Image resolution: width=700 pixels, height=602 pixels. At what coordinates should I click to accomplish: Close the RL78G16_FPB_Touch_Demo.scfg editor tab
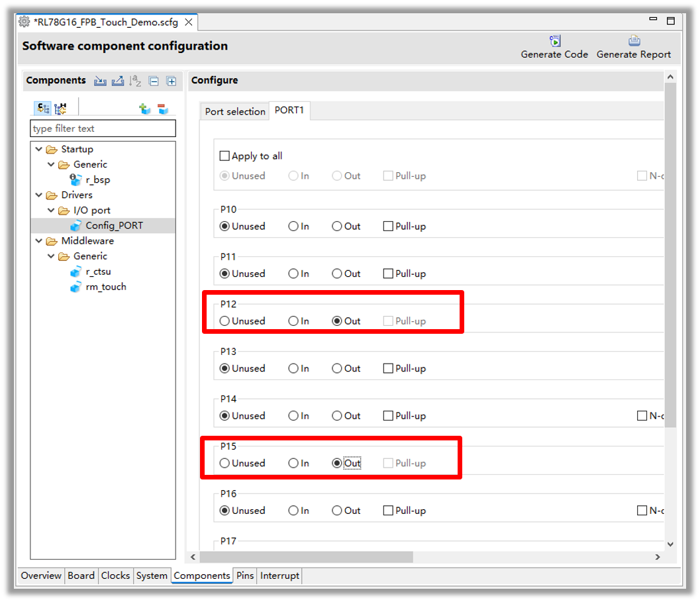coord(189,22)
